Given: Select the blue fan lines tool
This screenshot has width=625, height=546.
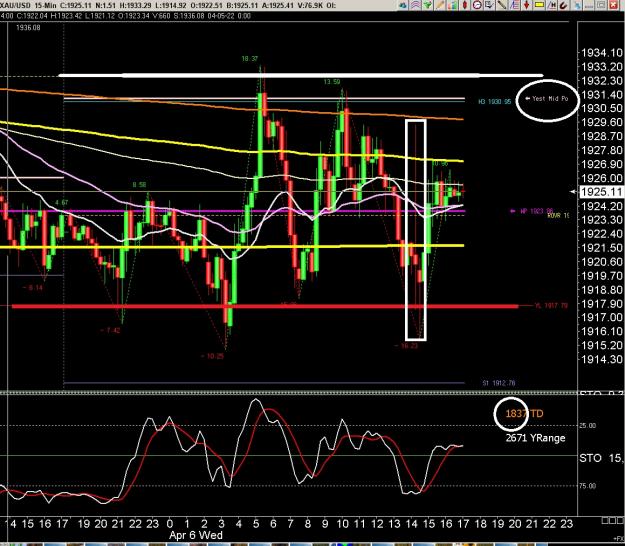Looking at the screenshot, I should pyautogui.click(x=514, y=5).
